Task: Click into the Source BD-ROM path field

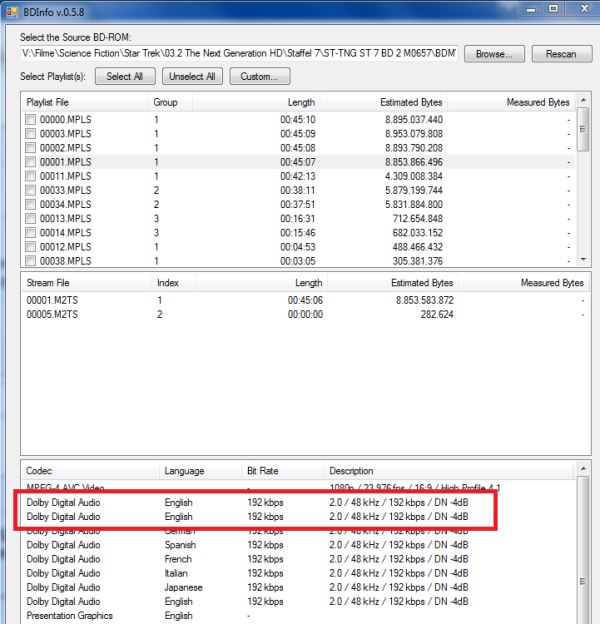Action: click(x=238, y=53)
